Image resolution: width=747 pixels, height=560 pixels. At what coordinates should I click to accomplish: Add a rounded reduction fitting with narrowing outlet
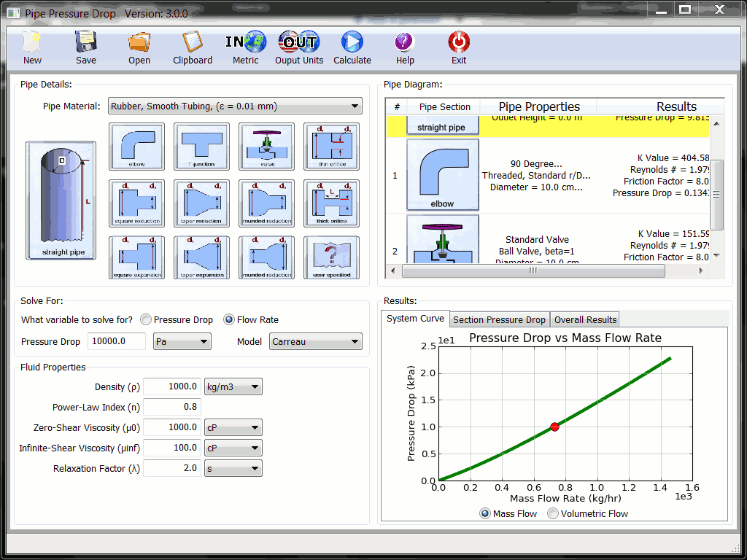coord(267,203)
